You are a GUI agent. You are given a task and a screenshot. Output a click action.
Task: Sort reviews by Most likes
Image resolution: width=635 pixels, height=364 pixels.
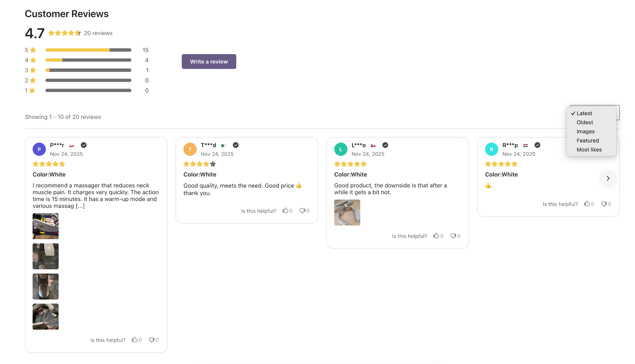coord(589,150)
